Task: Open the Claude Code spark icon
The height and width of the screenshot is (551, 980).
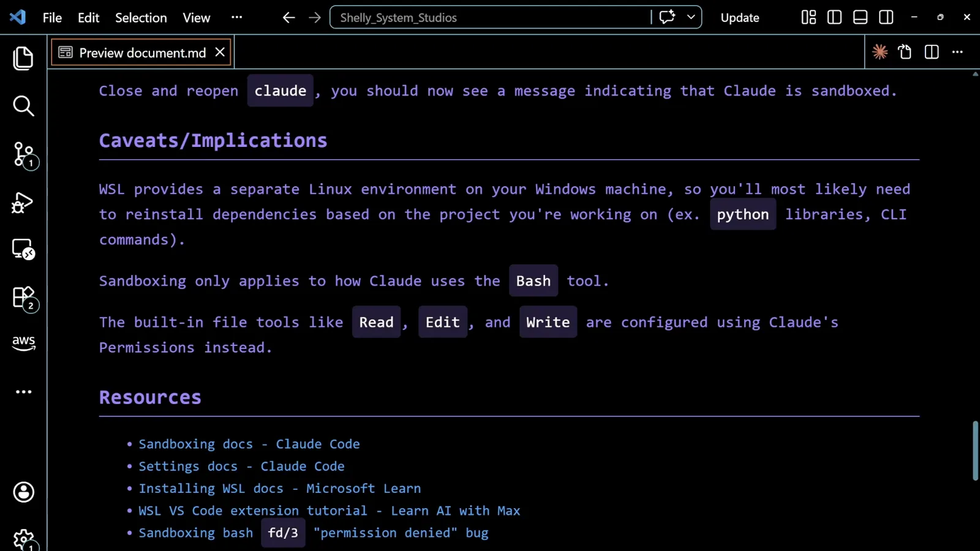Action: [880, 52]
